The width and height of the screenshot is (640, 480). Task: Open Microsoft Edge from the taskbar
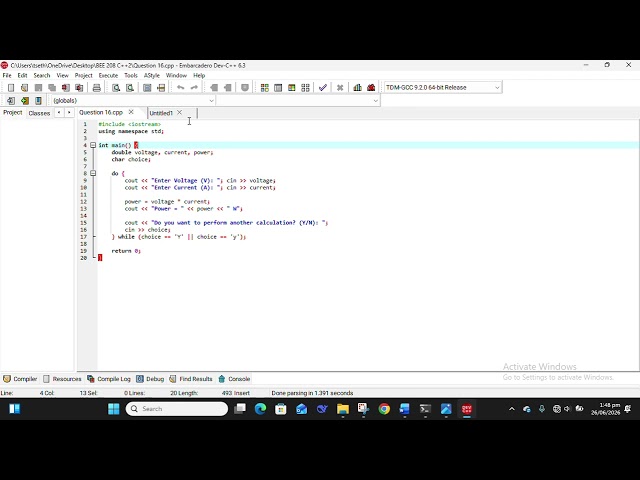pyautogui.click(x=260, y=409)
